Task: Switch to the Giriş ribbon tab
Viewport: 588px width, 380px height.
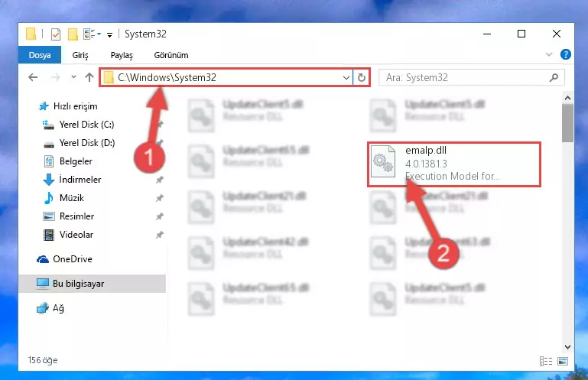Action: click(80, 55)
